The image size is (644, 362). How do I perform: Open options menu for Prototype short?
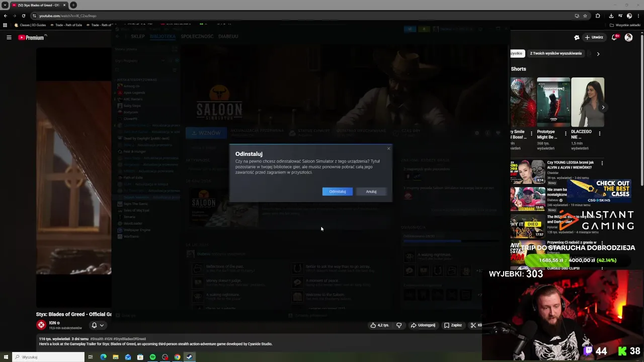(566, 134)
